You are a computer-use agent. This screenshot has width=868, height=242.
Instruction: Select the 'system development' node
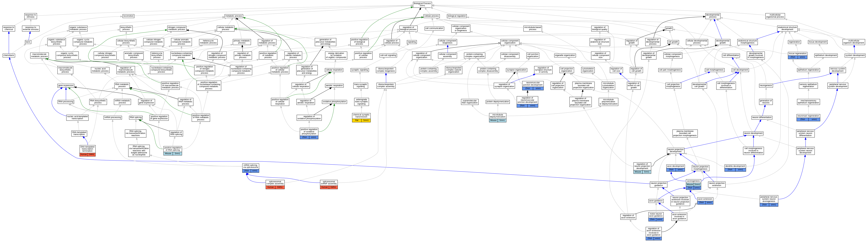[x=855, y=55]
